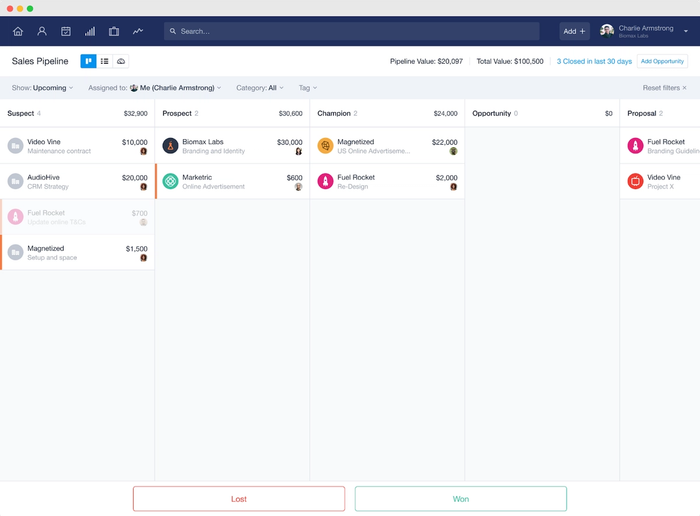The width and height of the screenshot is (700, 516).
Task: Open the faded Fuel Rocket $700 card
Action: coord(77,217)
